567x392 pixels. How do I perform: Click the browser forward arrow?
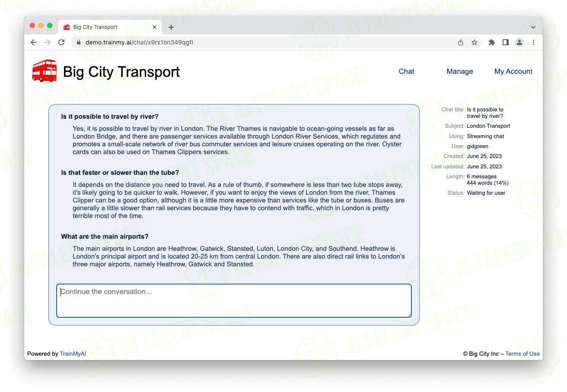pyautogui.click(x=48, y=42)
